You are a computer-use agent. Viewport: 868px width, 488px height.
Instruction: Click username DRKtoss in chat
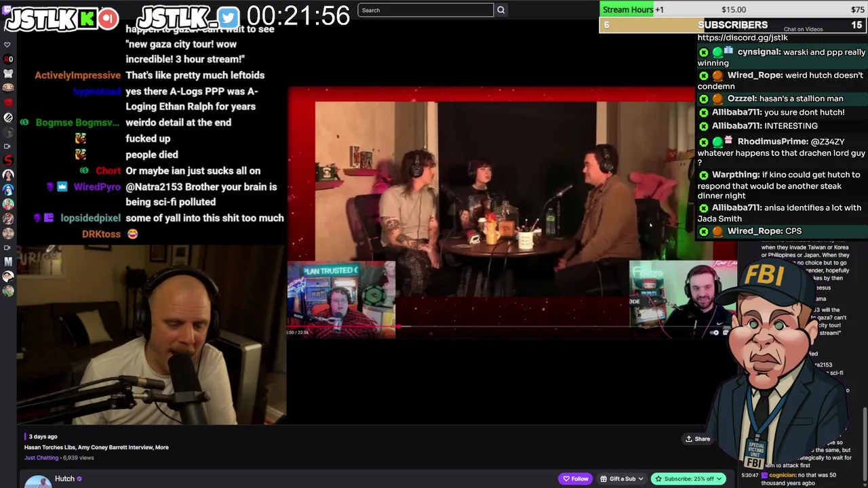coord(101,234)
